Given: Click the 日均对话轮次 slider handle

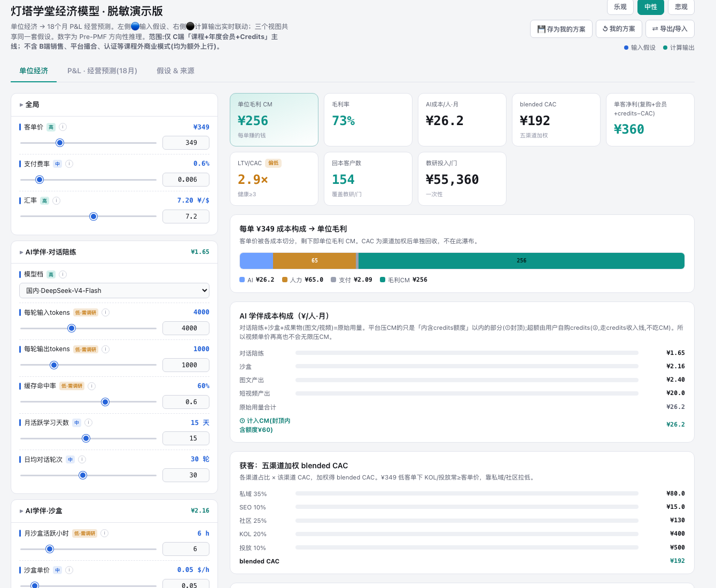Looking at the screenshot, I should pyautogui.click(x=83, y=475).
